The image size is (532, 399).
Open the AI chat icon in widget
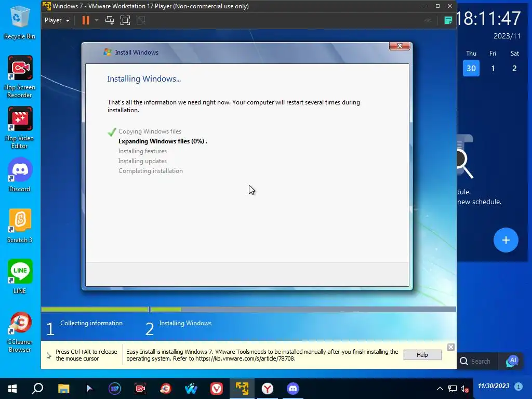pos(512,362)
